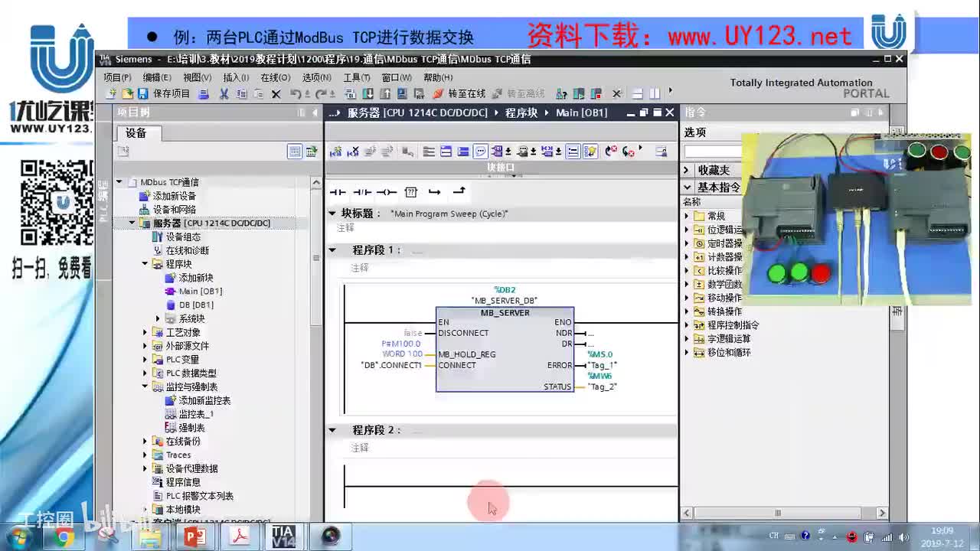Screen dimensions: 980x551
Task: Click 转至离线 go offline button
Action: click(518, 93)
